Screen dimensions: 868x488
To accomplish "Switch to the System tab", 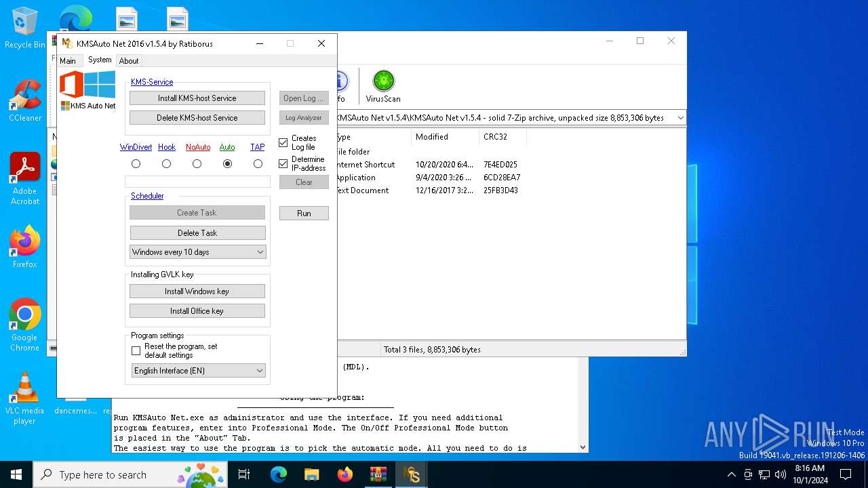I will (x=100, y=60).
